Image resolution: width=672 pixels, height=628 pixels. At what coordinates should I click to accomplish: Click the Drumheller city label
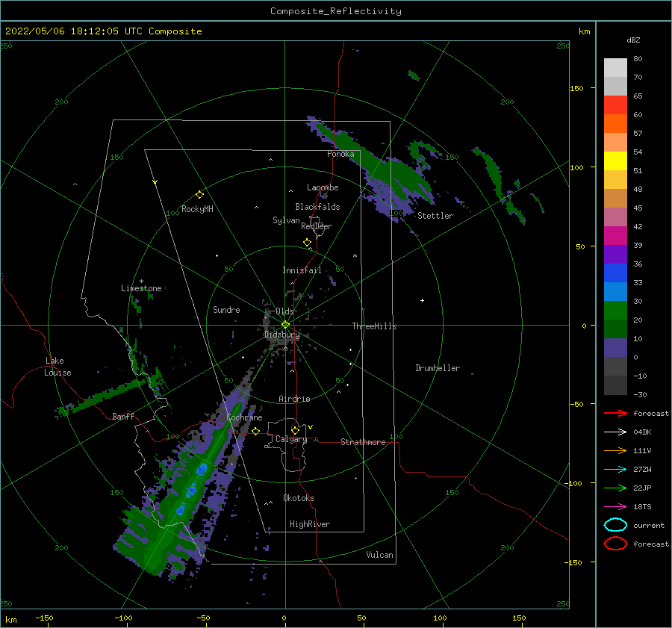click(x=438, y=368)
